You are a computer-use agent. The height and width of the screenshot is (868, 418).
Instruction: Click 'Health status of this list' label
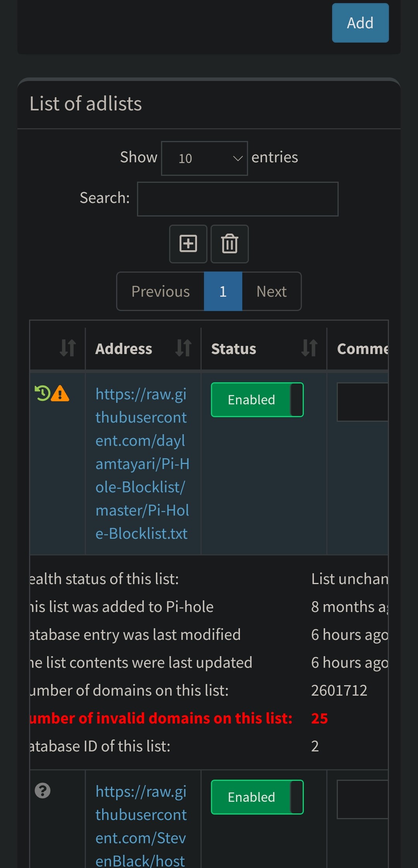pos(104,579)
